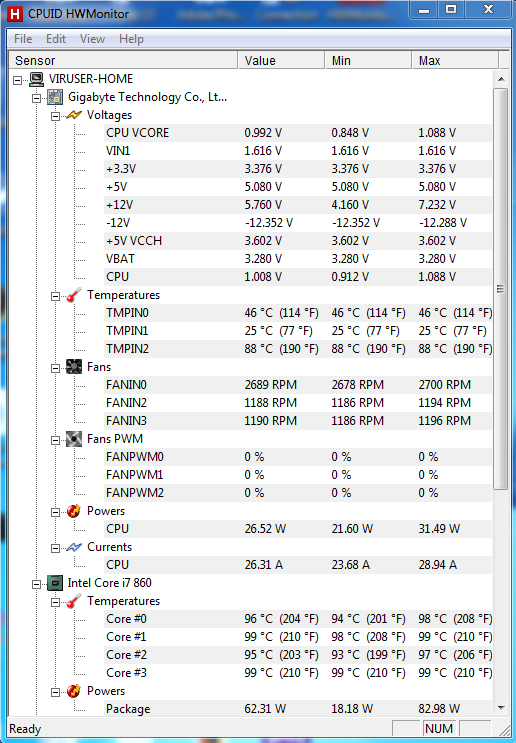The width and height of the screenshot is (516, 743).
Task: Open the File menu
Action: (23, 39)
